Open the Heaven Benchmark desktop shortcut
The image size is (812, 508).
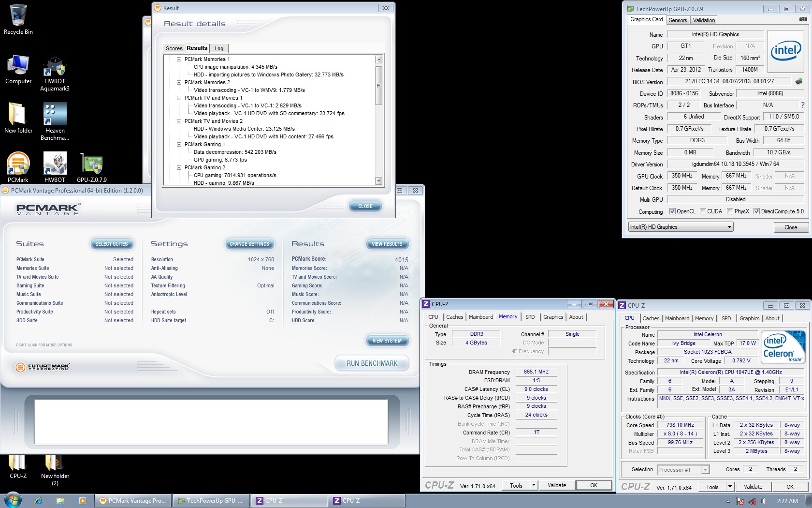(x=55, y=121)
